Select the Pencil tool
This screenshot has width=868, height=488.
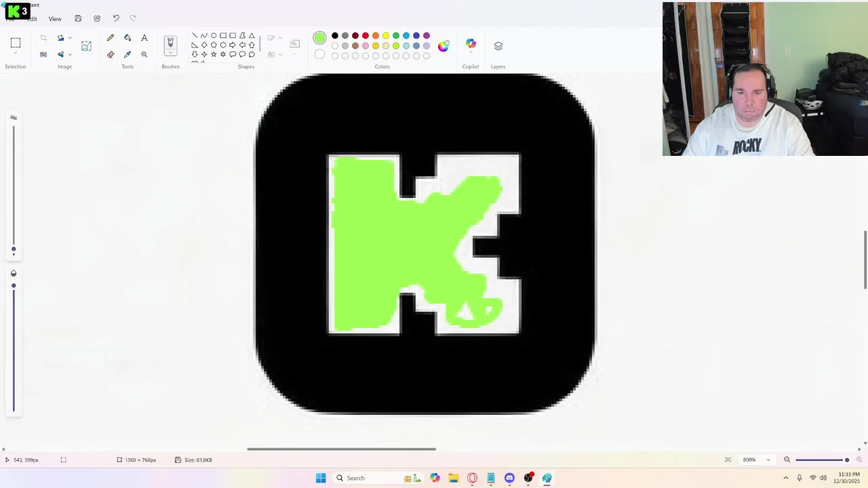pyautogui.click(x=111, y=38)
